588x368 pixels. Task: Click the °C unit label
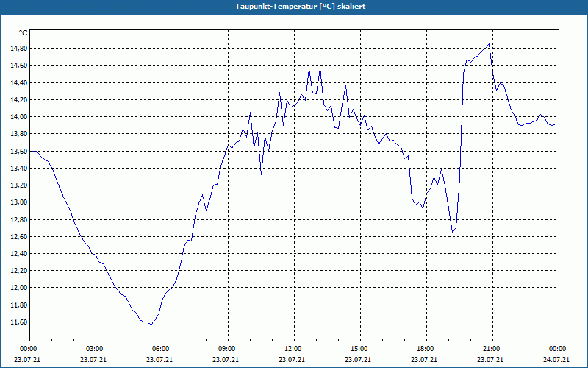pos(24,33)
